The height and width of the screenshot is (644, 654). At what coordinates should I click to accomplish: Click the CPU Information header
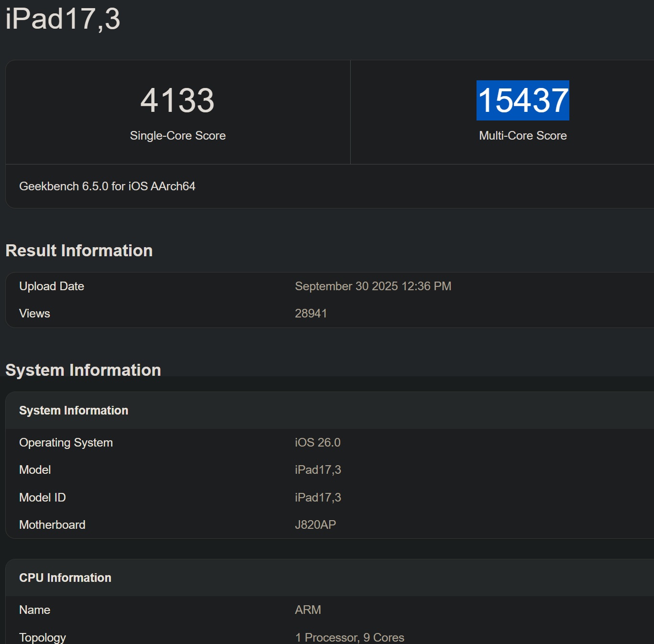(x=65, y=578)
